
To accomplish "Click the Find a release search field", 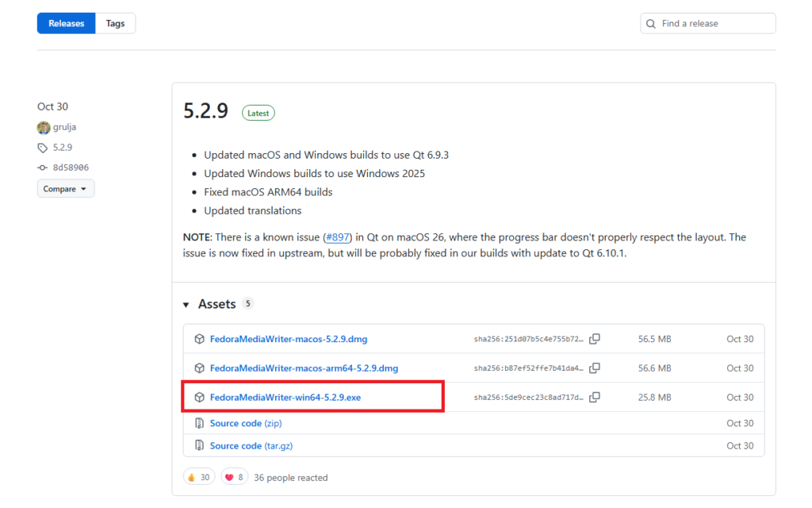I will [714, 24].
